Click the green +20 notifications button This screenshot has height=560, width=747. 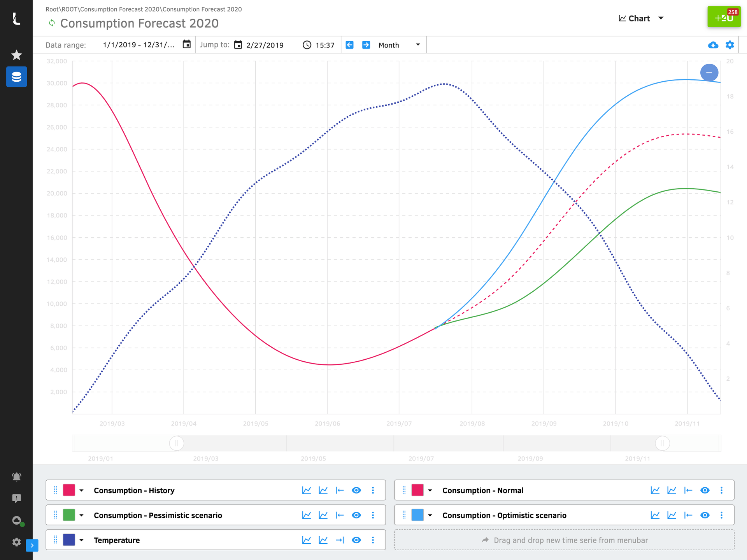723,17
